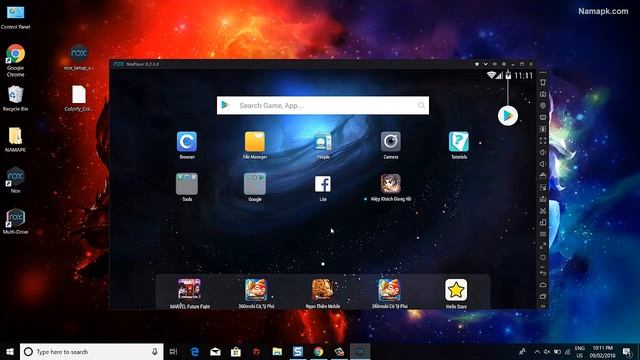The width and height of the screenshot is (640, 360).
Task: Click Nox sidebar screenshot camera icon
Action: click(543, 94)
